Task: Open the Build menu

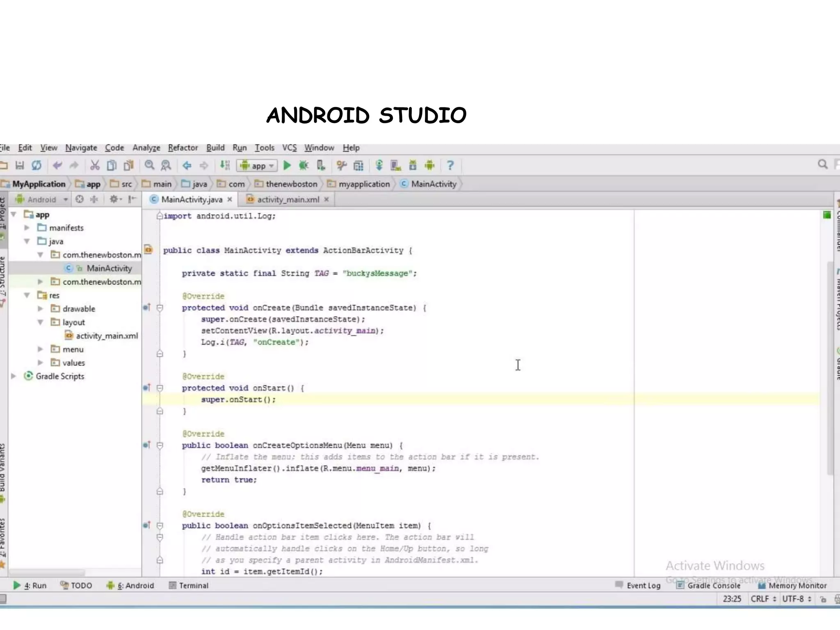Action: (215, 148)
